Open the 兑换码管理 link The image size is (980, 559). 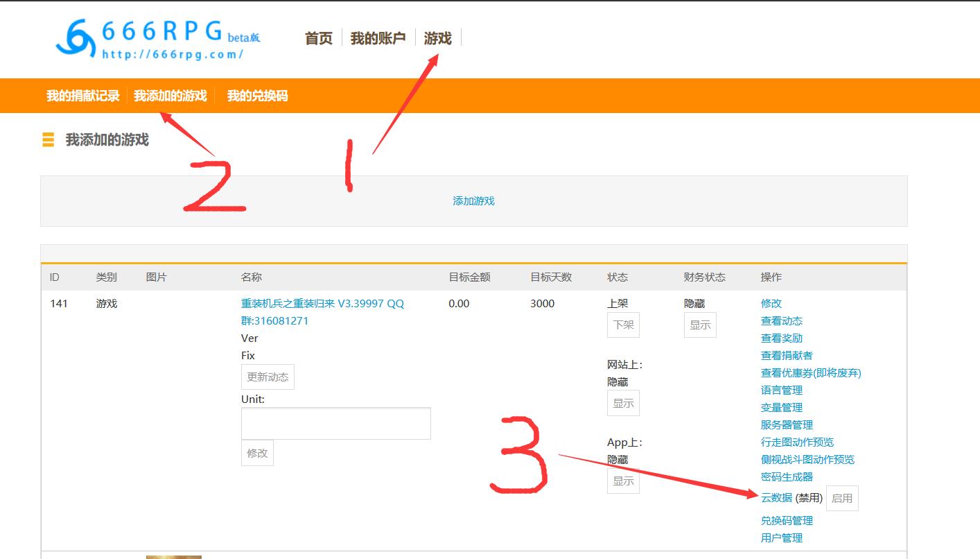click(787, 521)
